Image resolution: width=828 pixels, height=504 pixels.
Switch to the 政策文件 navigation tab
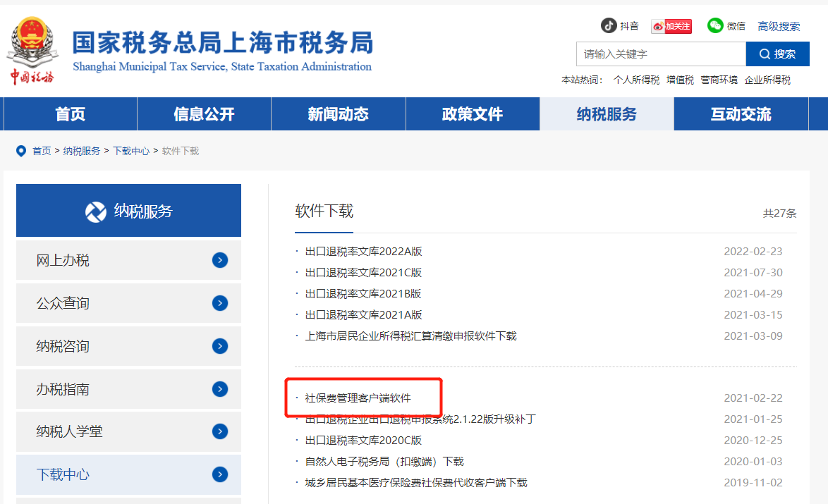click(x=472, y=114)
